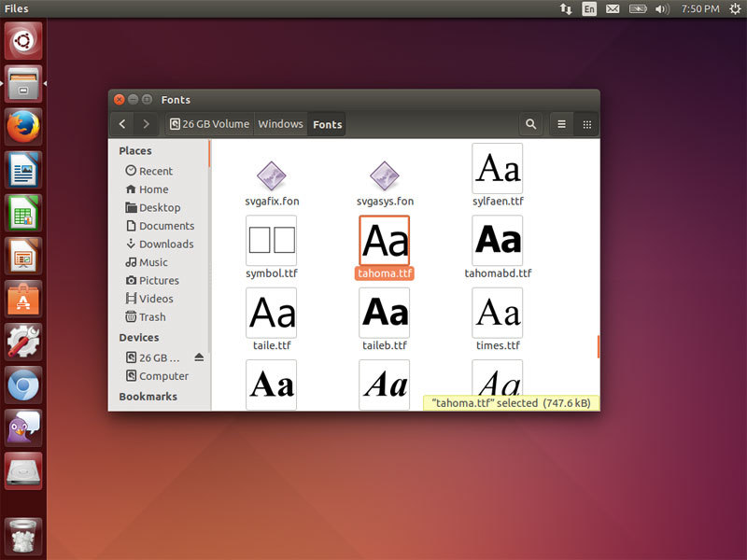Open Recent in Places sidebar
The image size is (747, 560).
[x=155, y=171]
